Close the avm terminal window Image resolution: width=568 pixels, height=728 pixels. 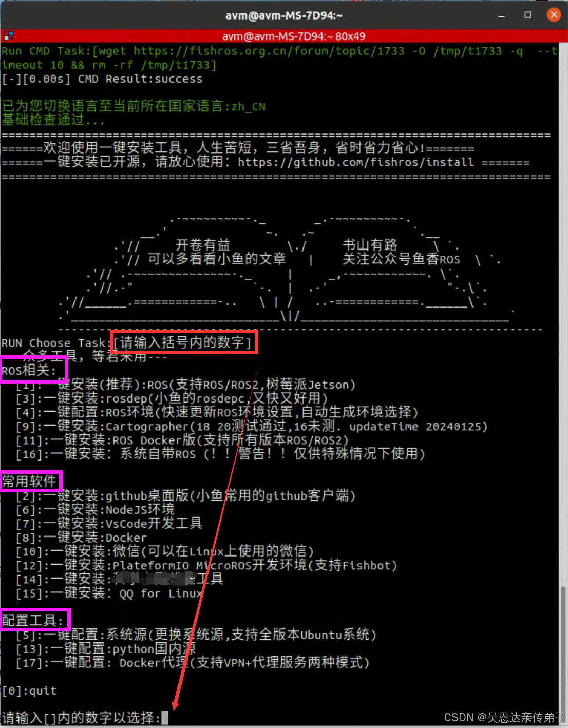[554, 15]
